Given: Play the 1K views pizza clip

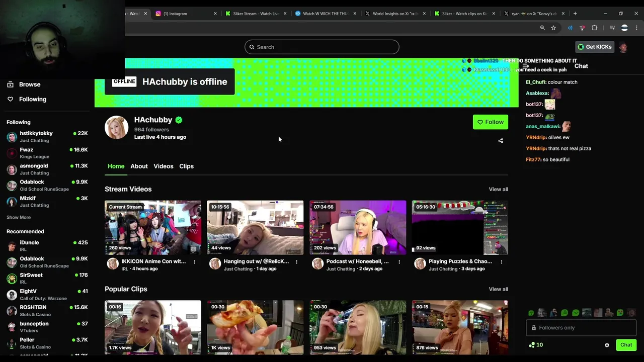Looking at the screenshot, I should point(255,327).
